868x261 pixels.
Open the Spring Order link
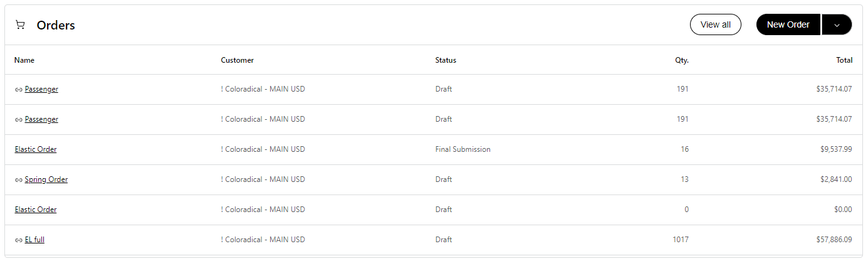(x=46, y=179)
